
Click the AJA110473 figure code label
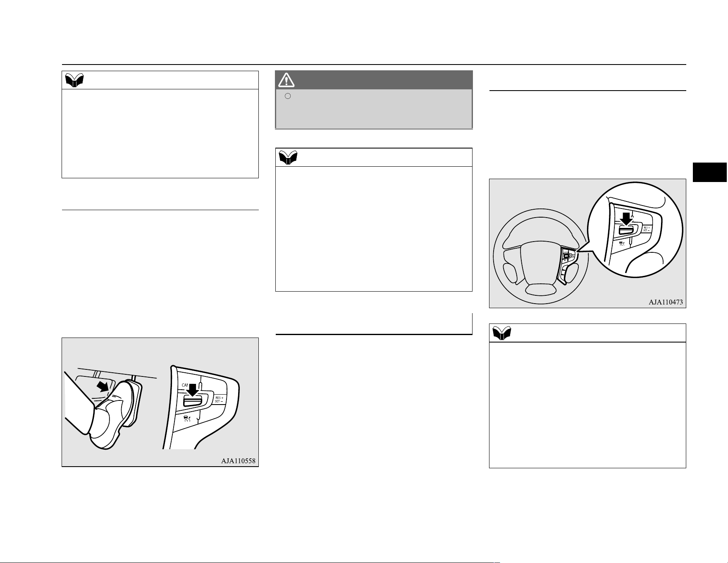pyautogui.click(x=666, y=302)
